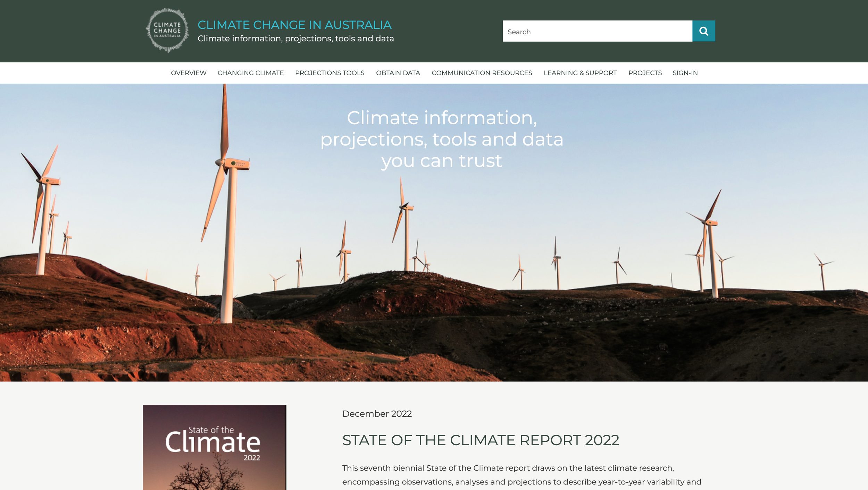This screenshot has width=868, height=490.
Task: Click the magnifying glass search icon
Action: (703, 31)
